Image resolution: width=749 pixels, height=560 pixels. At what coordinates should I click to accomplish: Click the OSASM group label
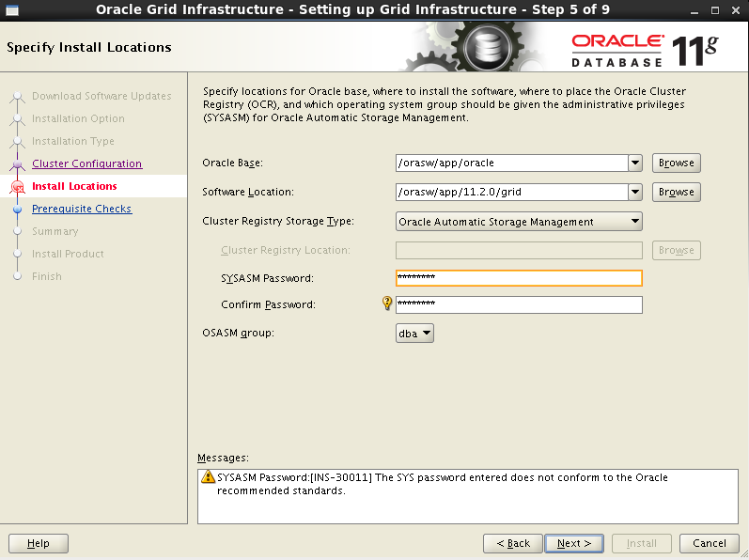click(x=239, y=333)
